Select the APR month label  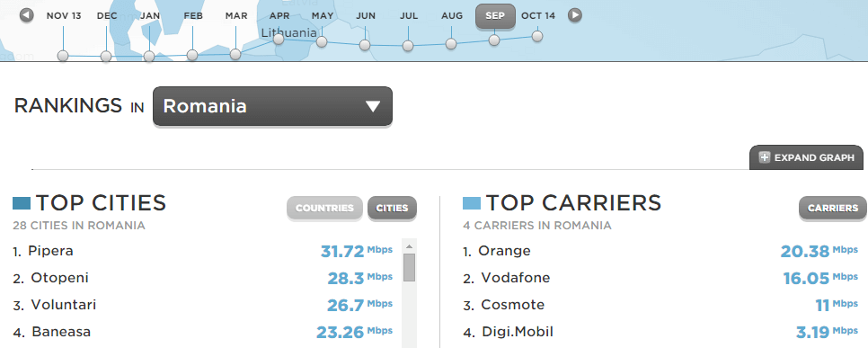279,15
